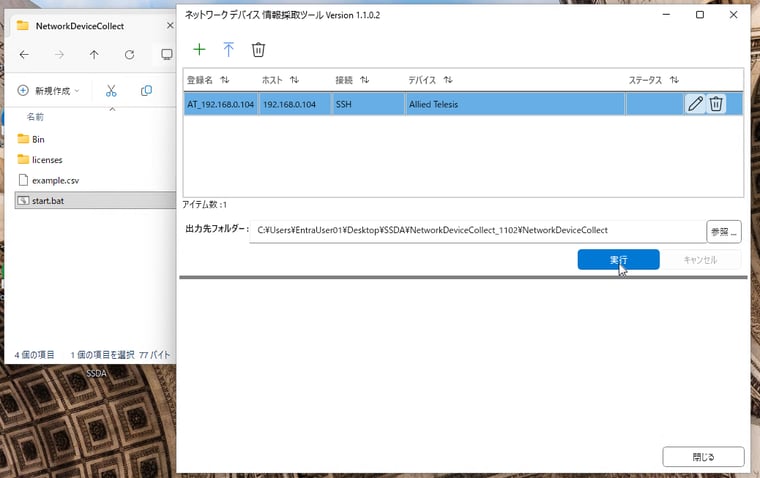Sort by ホスト column arrows
The image size is (760, 478).
[294, 80]
